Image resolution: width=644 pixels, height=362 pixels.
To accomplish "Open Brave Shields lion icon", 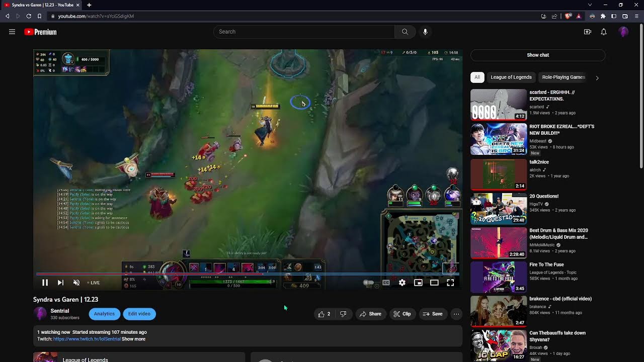I will [x=568, y=16].
